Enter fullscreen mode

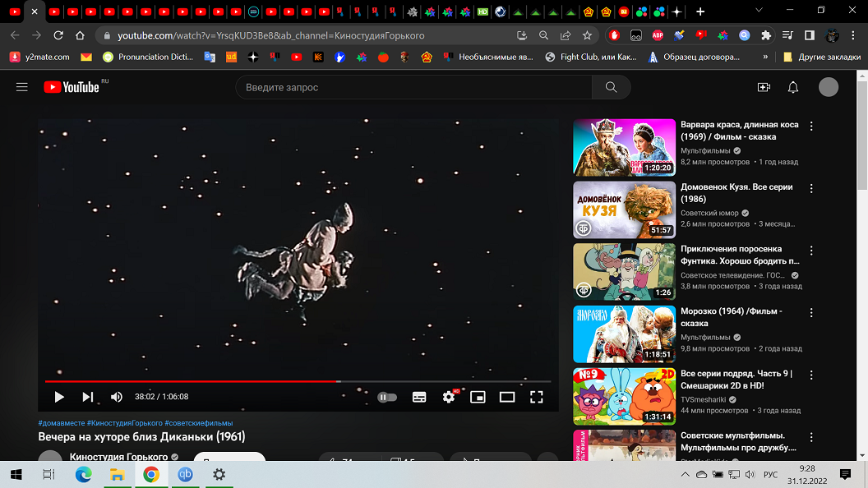(x=537, y=397)
